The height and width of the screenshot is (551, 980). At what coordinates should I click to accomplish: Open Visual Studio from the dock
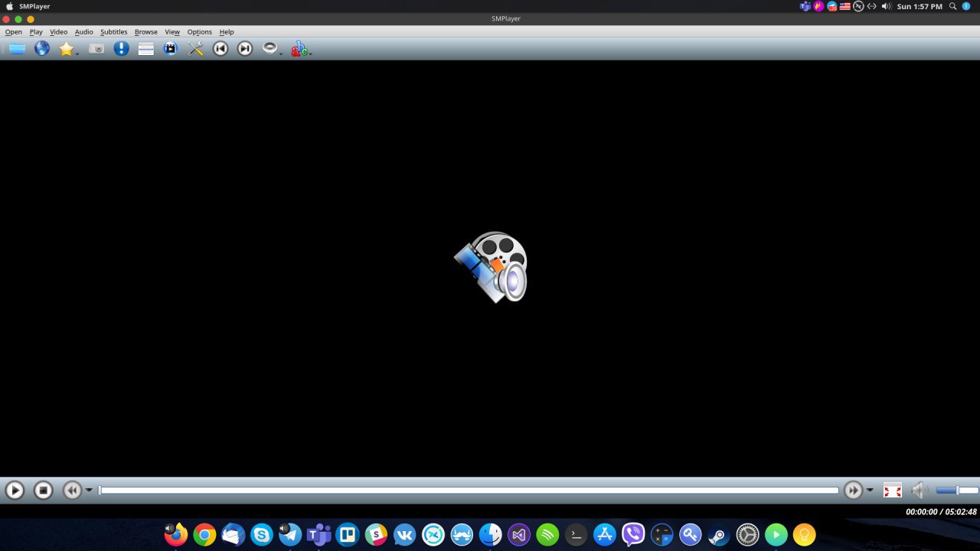[x=519, y=534]
